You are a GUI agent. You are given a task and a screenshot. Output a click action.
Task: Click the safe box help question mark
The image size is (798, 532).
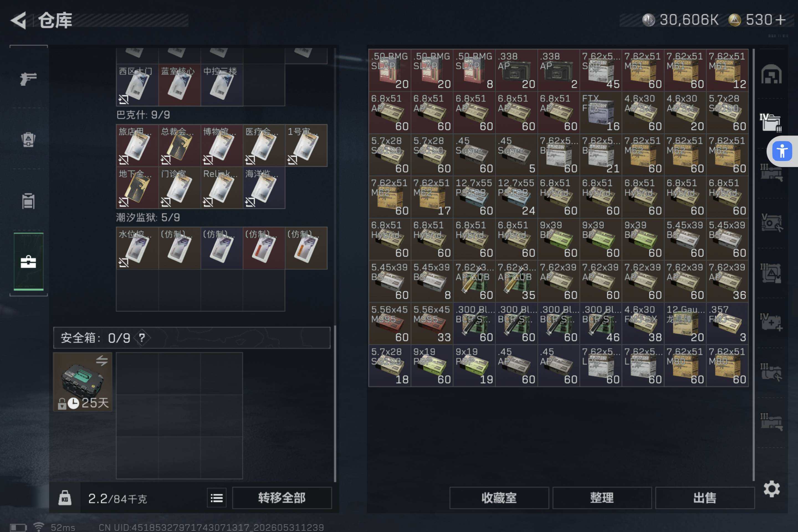tap(142, 337)
